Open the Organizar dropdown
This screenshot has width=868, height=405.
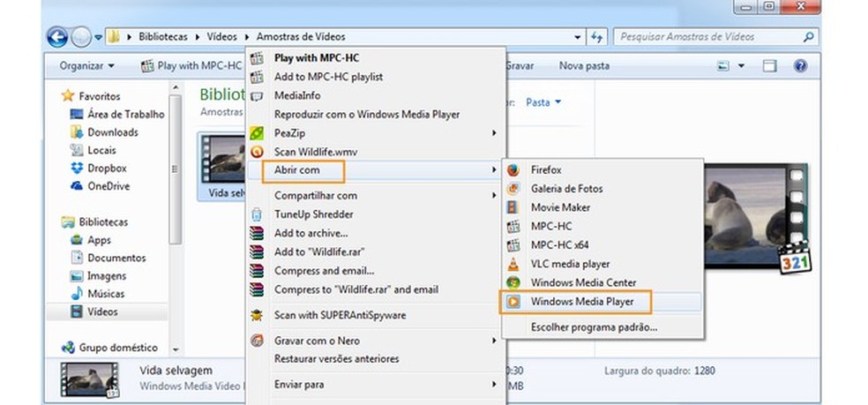(87, 66)
